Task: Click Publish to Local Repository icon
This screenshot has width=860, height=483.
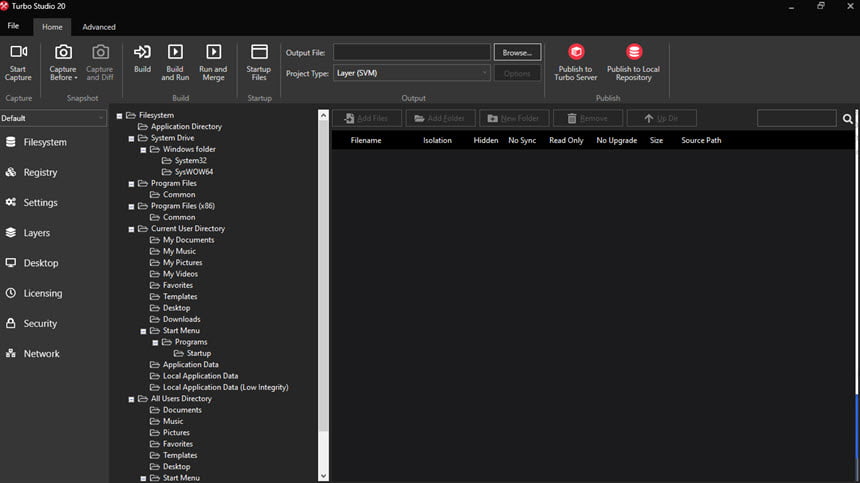Action: point(633,52)
